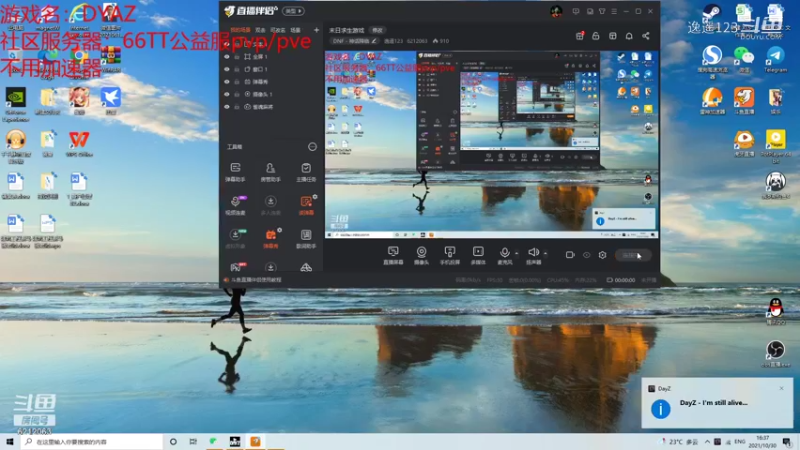The image size is (800, 450).
Task: Expand speaker options arrow
Action: pyautogui.click(x=545, y=253)
